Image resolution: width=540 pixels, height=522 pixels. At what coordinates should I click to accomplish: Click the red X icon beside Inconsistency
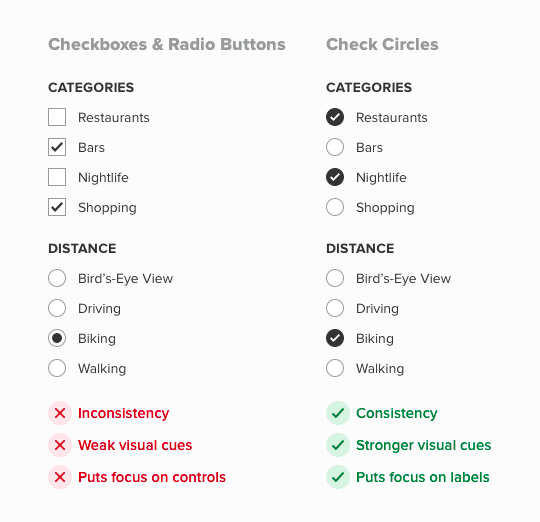(x=60, y=413)
